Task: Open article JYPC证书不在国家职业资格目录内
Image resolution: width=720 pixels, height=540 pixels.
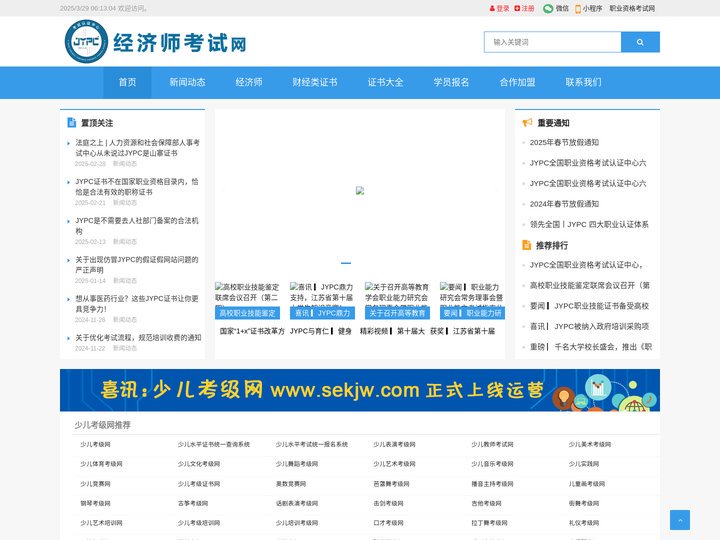Action: pyautogui.click(x=137, y=187)
